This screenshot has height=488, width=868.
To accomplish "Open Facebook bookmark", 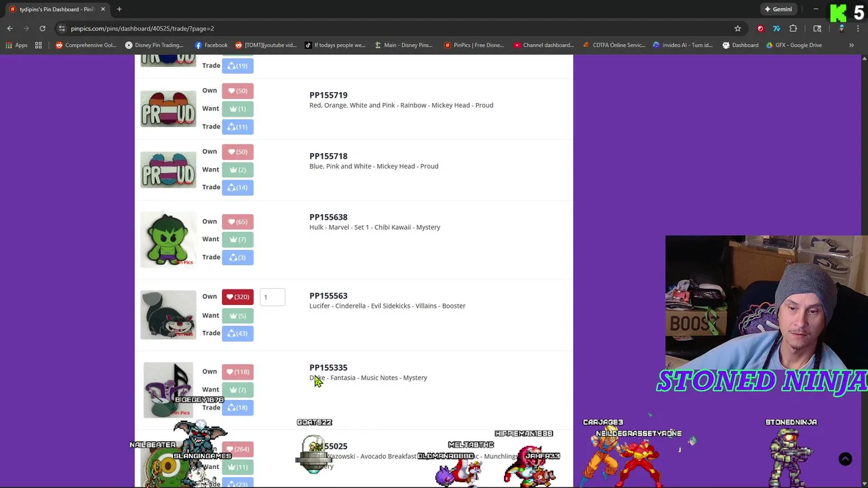I will click(211, 45).
